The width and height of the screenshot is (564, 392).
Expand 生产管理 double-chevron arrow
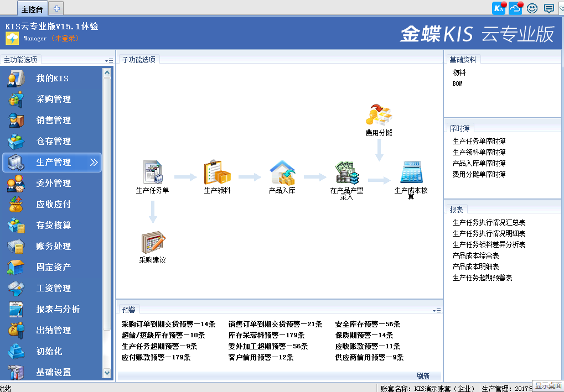[94, 163]
